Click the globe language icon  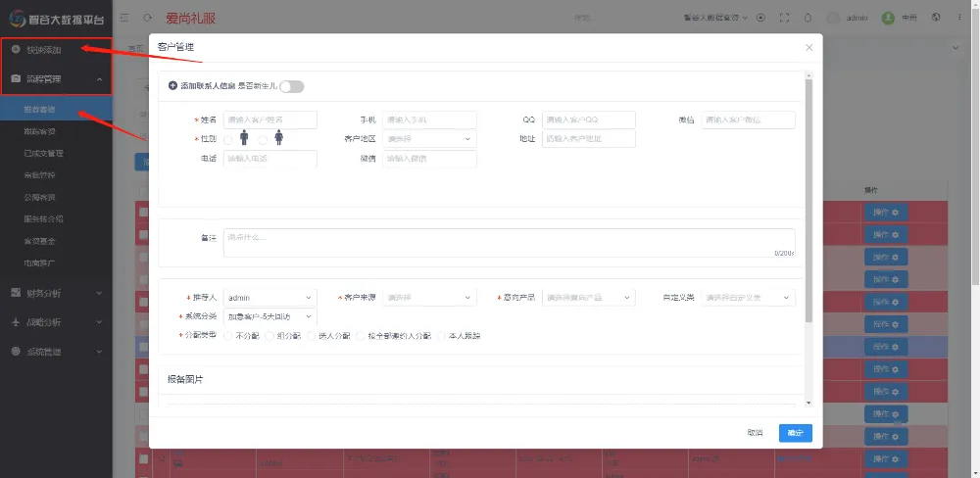click(x=936, y=18)
